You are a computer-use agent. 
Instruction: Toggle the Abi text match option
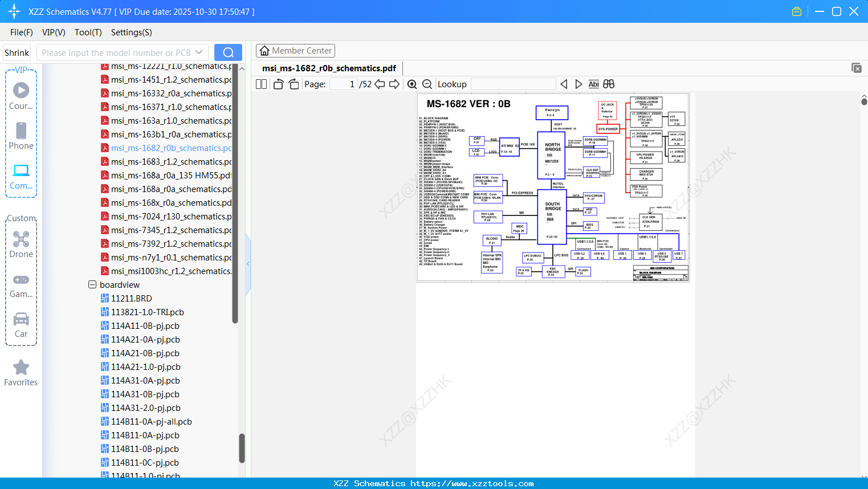point(594,84)
